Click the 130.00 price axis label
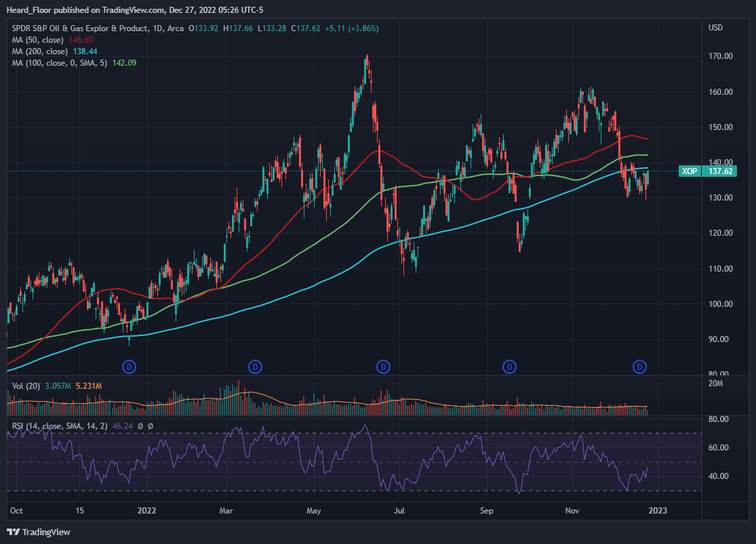The image size is (756, 544). (x=720, y=198)
